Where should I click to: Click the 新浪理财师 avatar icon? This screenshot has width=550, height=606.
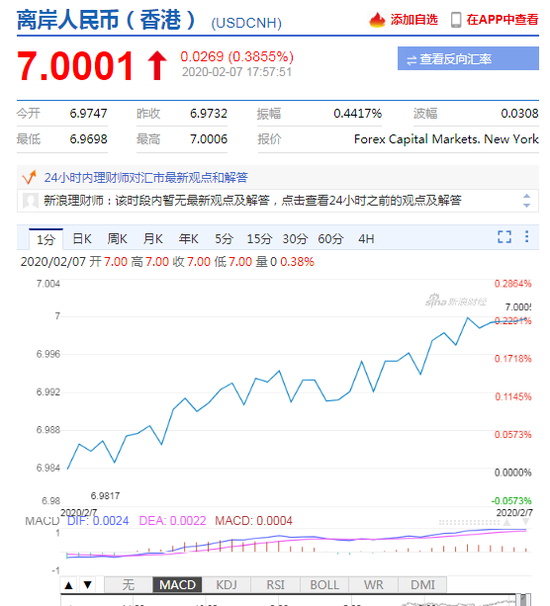[x=30, y=201]
